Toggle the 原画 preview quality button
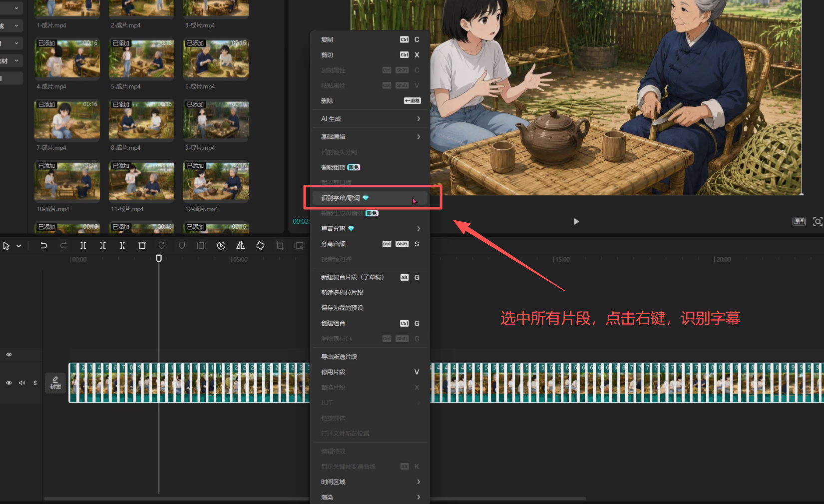 [x=799, y=221]
